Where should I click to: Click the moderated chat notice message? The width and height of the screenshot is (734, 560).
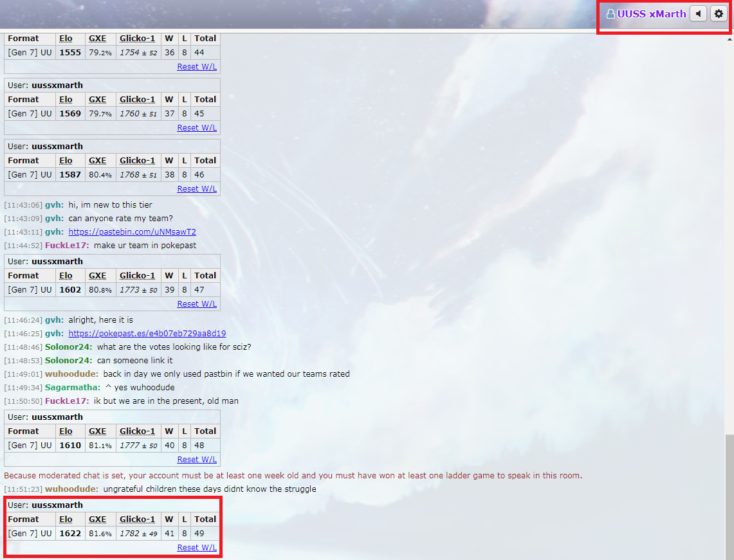pos(293,475)
